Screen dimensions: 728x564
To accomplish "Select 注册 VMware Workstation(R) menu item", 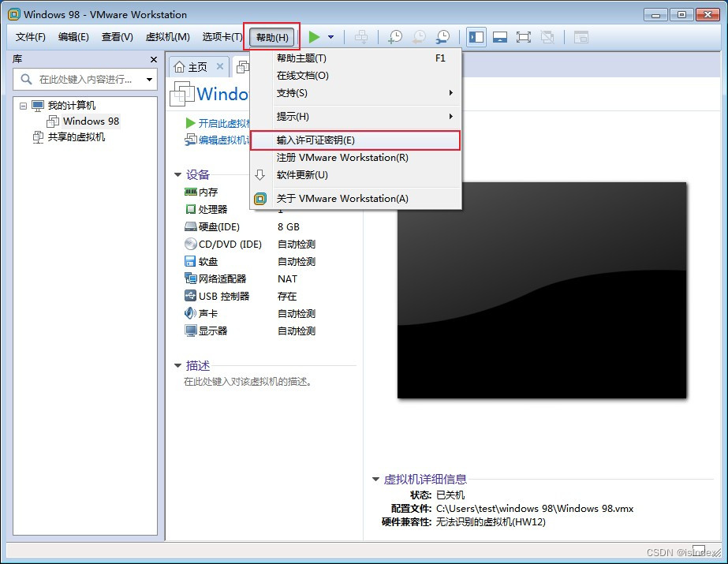I will tap(356, 157).
